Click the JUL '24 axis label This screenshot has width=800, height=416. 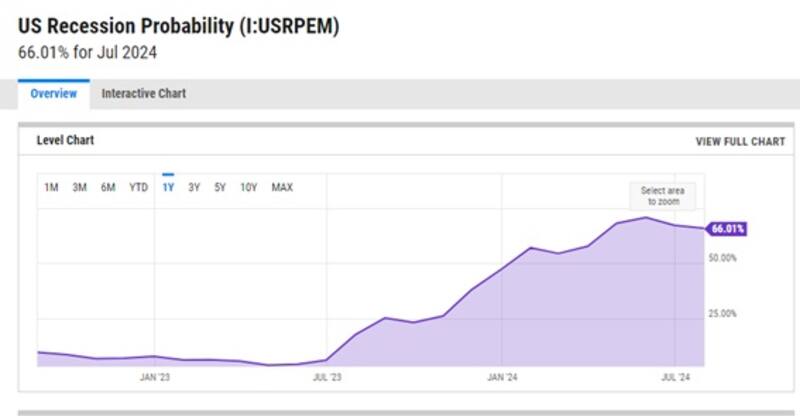click(x=677, y=378)
